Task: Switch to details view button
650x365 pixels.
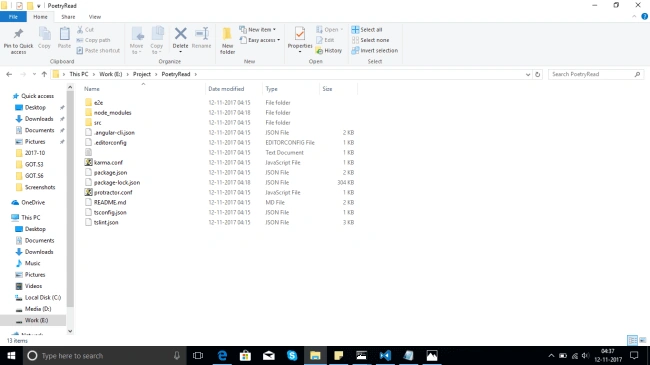Action: pos(633,340)
